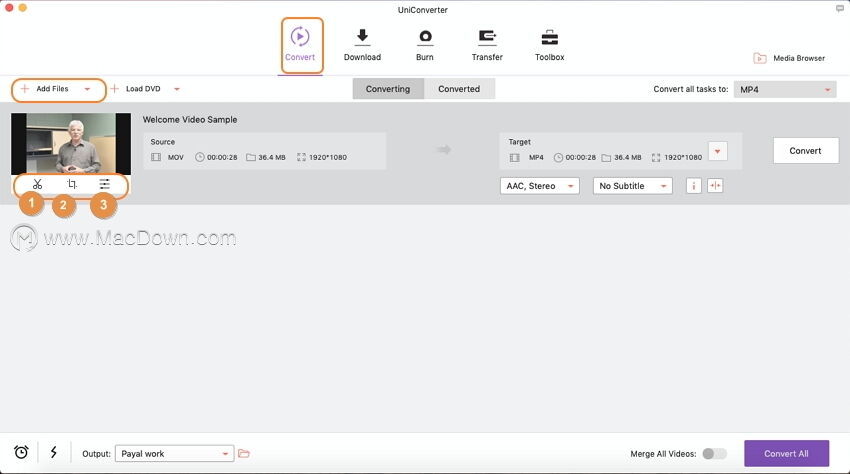Click the Convert All button
Screen dimensions: 850x474
[x=787, y=453]
